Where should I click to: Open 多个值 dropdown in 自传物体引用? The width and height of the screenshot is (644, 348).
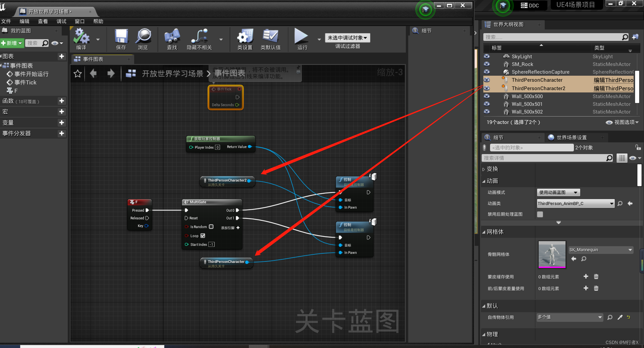pos(570,317)
